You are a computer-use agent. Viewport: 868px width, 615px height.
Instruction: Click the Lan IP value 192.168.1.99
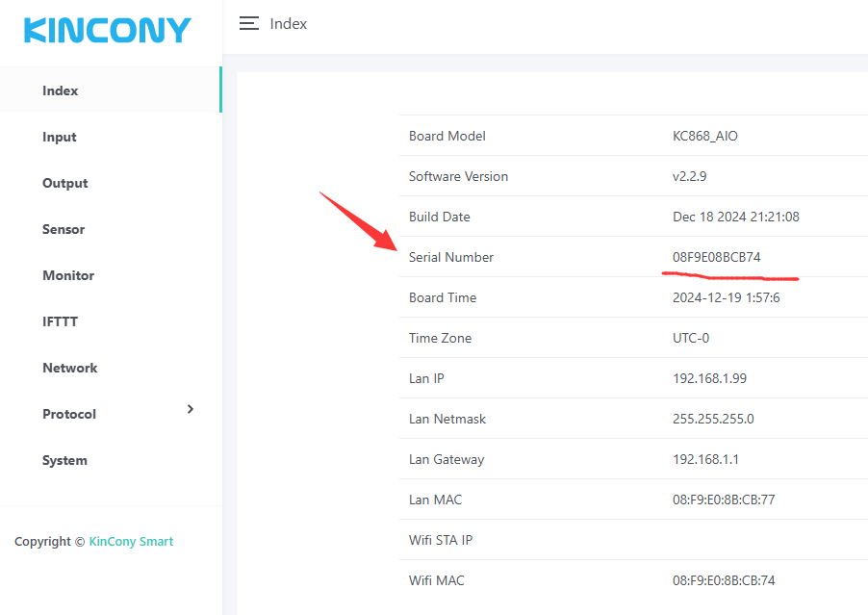pyautogui.click(x=709, y=378)
